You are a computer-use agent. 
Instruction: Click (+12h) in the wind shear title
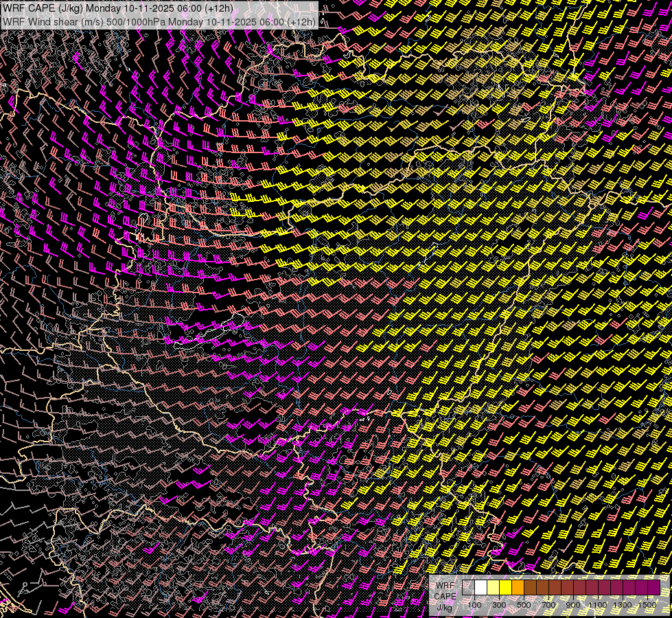point(302,21)
